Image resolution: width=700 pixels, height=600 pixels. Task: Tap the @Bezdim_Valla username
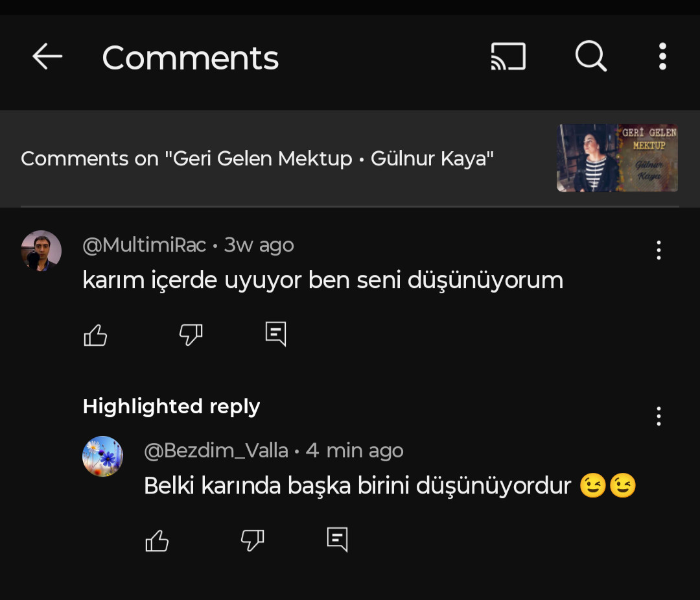pyautogui.click(x=216, y=451)
